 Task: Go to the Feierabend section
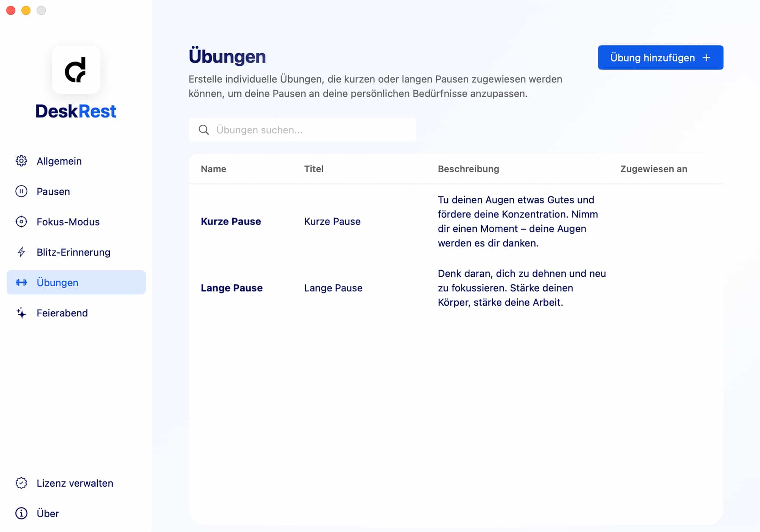[x=62, y=313]
